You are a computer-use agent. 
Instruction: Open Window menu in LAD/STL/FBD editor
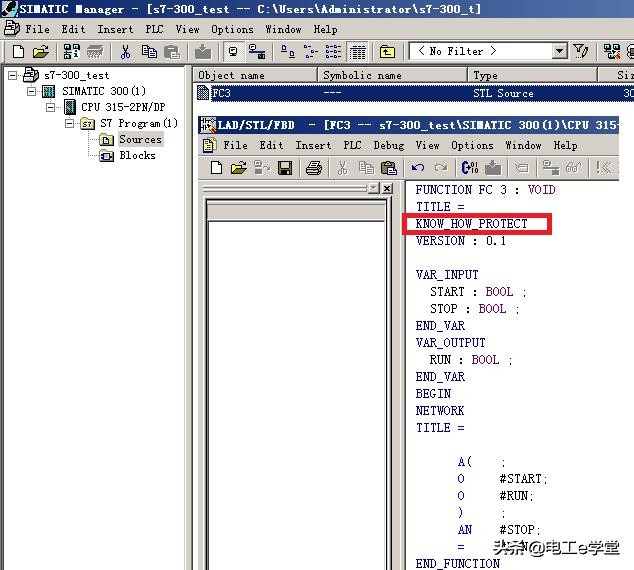pos(523,145)
